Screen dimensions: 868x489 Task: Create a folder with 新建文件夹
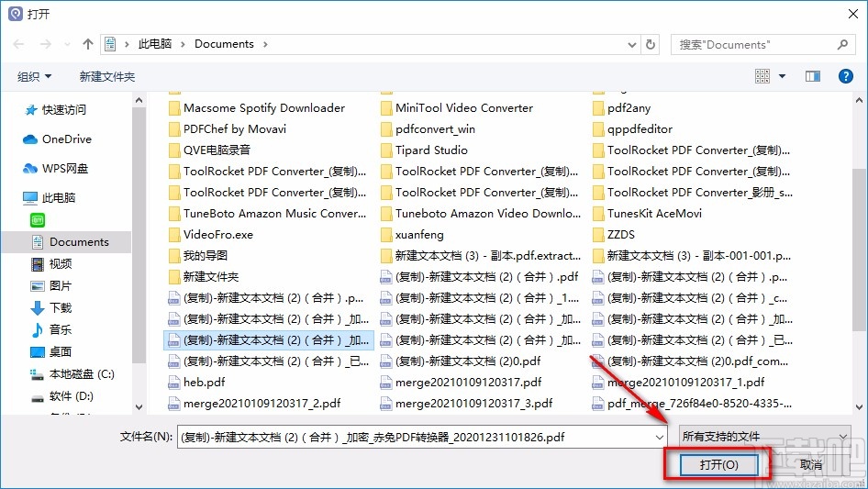pyautogui.click(x=106, y=76)
